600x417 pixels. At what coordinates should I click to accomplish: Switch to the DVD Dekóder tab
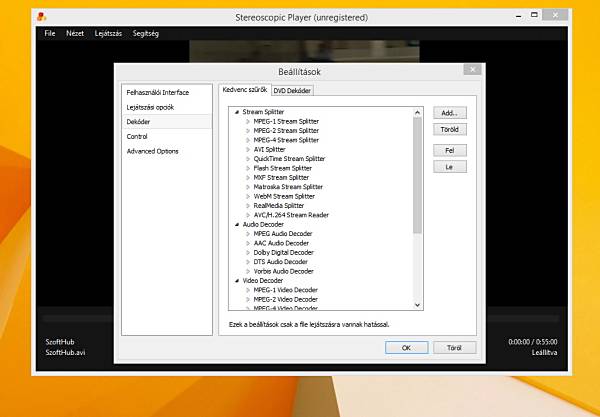pos(292,91)
